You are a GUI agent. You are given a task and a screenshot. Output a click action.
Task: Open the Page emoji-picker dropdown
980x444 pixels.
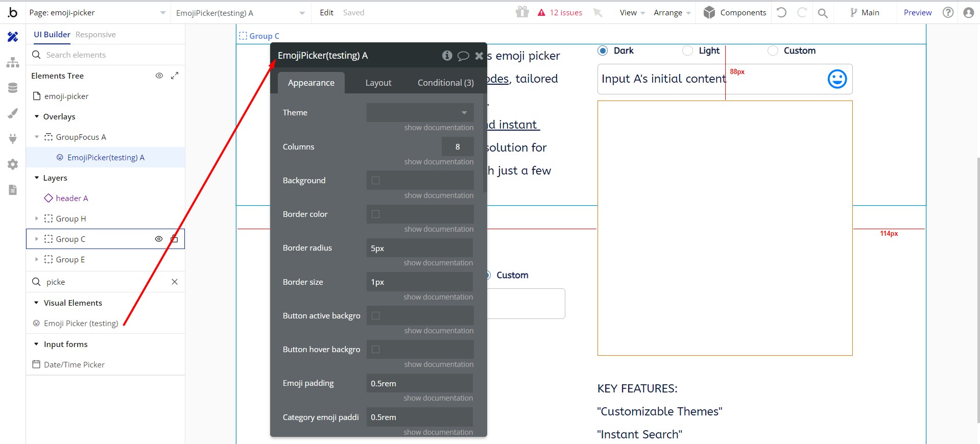coord(98,13)
